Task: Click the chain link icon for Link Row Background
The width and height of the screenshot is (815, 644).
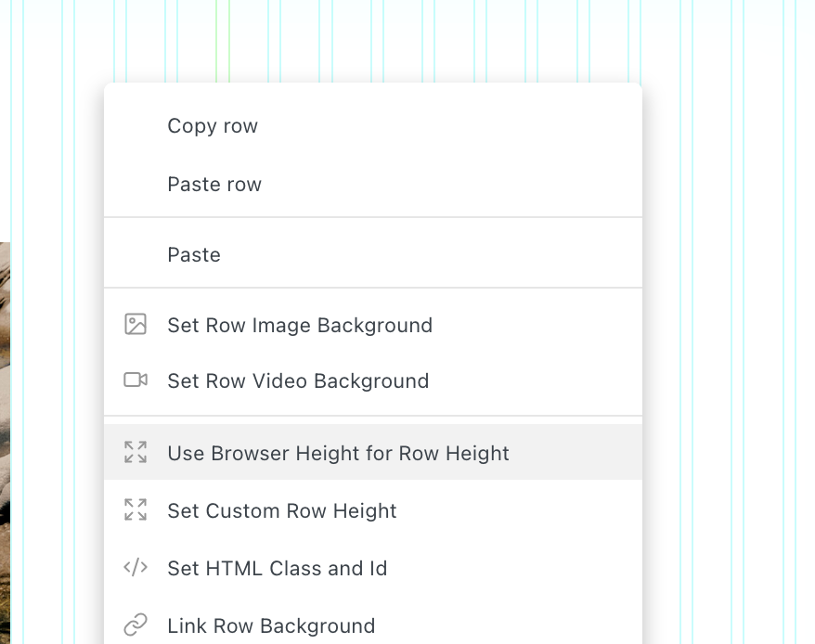Action: point(136,625)
